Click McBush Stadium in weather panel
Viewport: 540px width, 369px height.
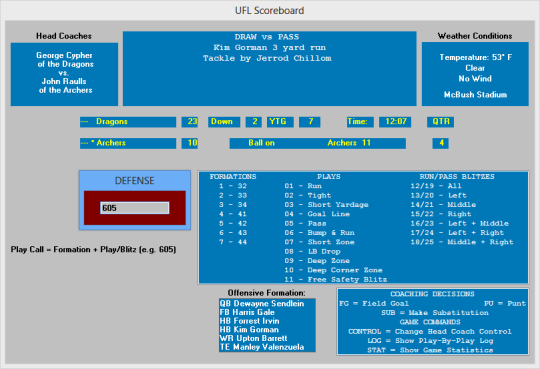(x=475, y=95)
